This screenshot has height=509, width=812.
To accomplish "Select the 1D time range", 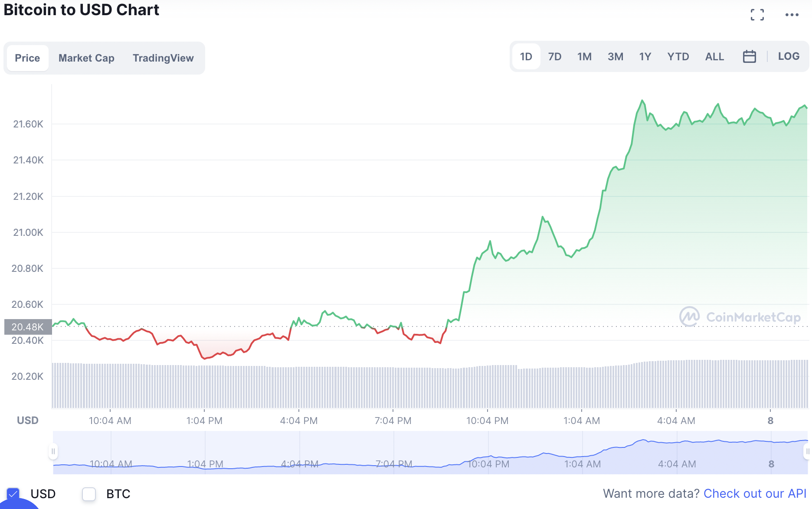I will coord(526,56).
